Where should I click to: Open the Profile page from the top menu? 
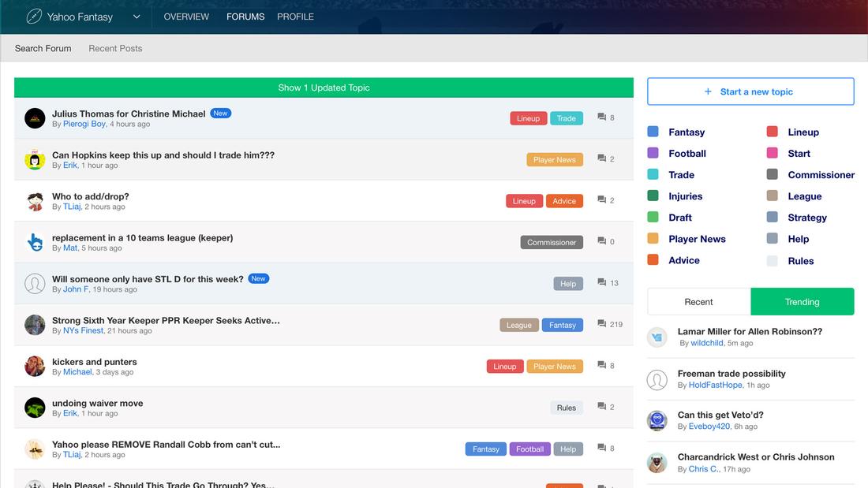coord(295,16)
